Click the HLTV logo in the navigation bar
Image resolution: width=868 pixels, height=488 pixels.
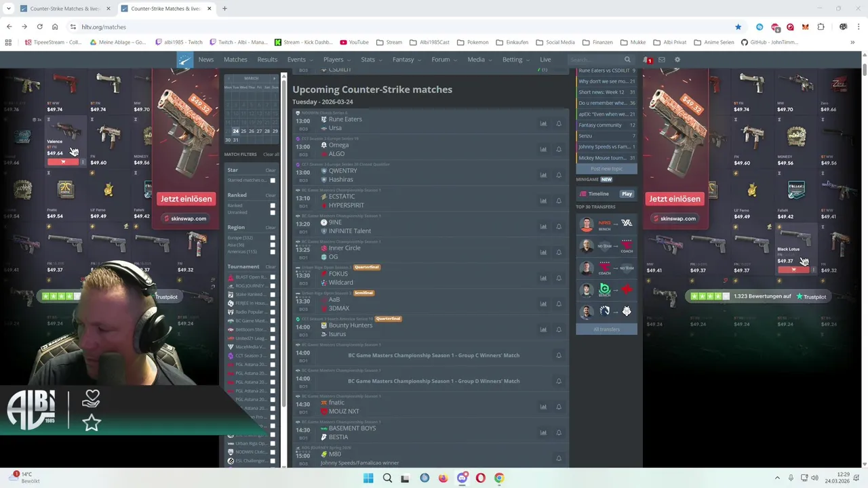[184, 60]
